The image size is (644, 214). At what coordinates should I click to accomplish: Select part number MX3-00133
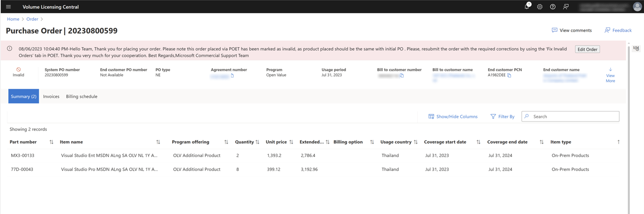pos(23,156)
